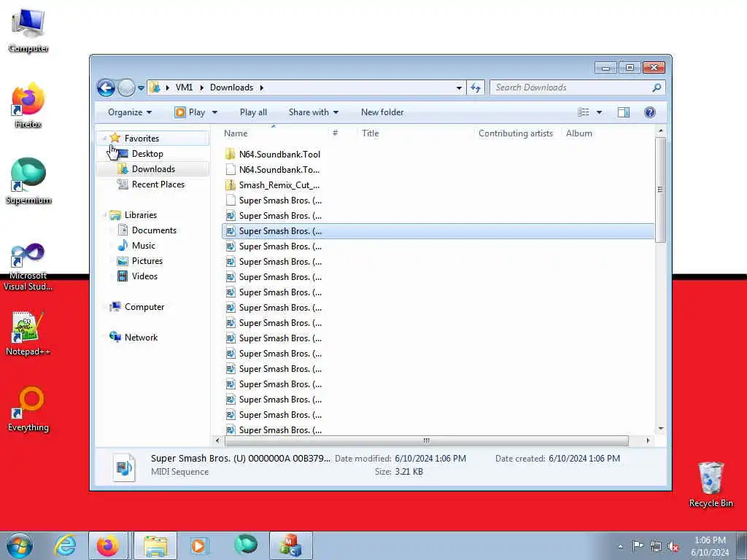This screenshot has height=560, width=747.
Task: Click the file list scroll down arrow
Action: tap(661, 429)
